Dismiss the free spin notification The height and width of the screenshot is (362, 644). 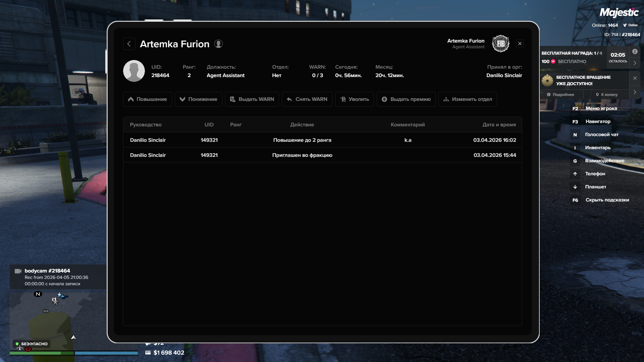tap(635, 78)
